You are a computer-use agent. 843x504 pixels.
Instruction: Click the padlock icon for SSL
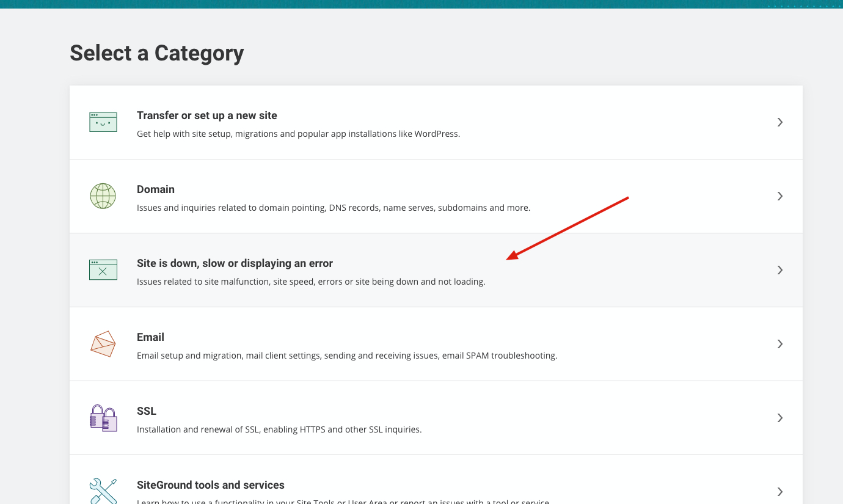[103, 417]
